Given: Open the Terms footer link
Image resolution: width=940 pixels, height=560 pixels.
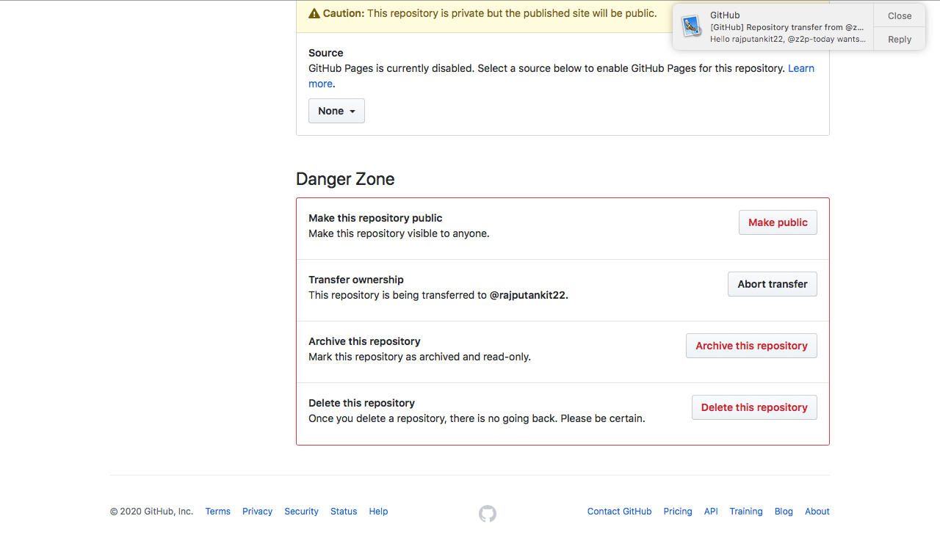Looking at the screenshot, I should 218,512.
